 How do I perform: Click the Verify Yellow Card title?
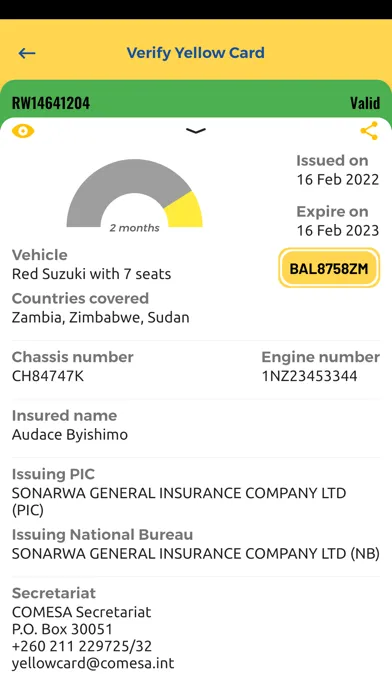point(196,53)
